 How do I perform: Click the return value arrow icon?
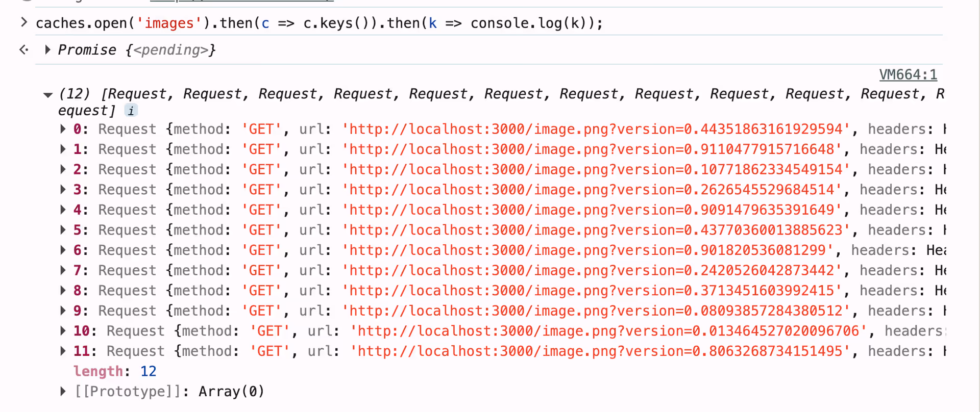point(23,49)
